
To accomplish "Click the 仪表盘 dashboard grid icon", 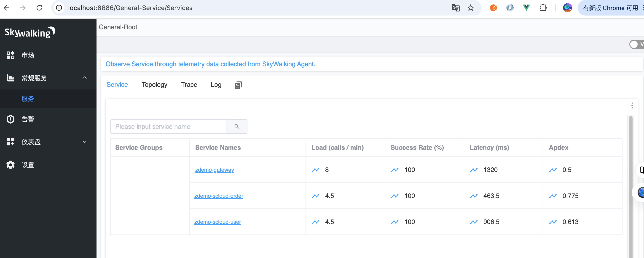I will 11,142.
